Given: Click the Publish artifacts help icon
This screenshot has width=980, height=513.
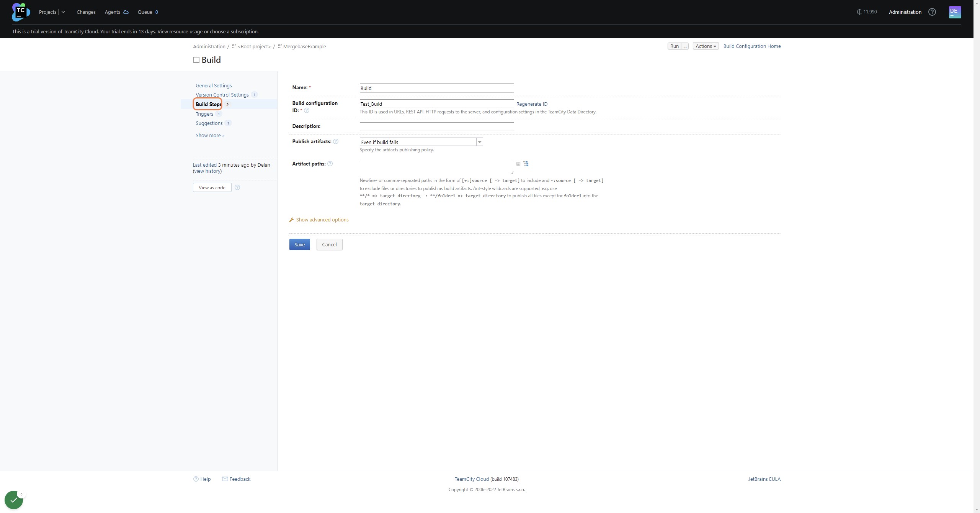Looking at the screenshot, I should (x=336, y=141).
